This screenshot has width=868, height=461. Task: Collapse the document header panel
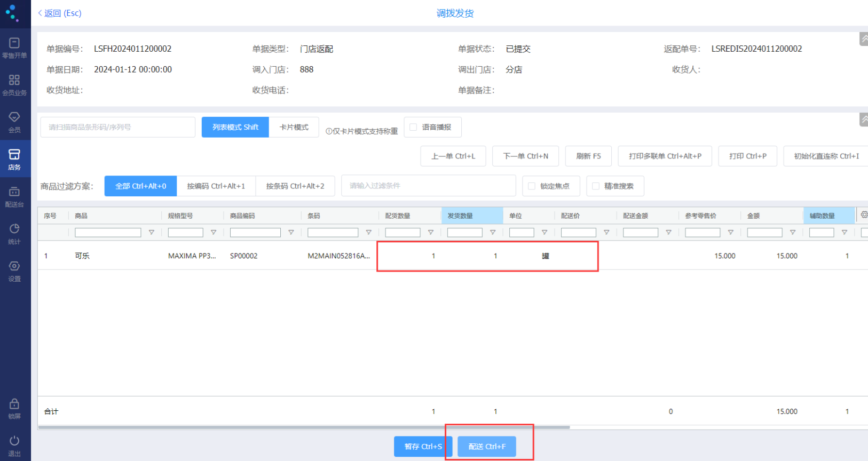click(864, 39)
